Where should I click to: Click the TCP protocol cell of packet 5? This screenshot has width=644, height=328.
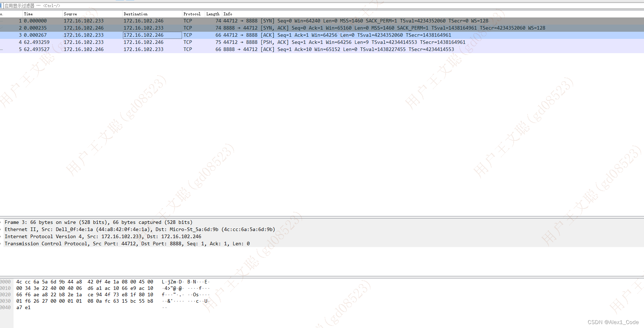188,49
